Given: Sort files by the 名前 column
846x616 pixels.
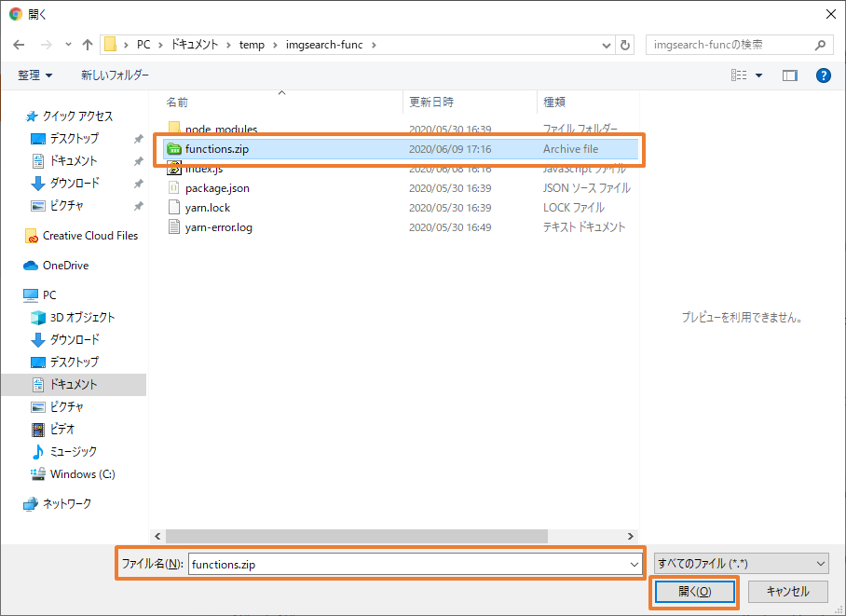Looking at the screenshot, I should tap(177, 102).
